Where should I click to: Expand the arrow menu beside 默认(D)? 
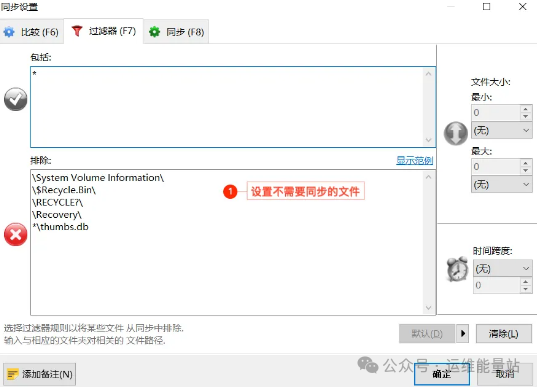463,334
